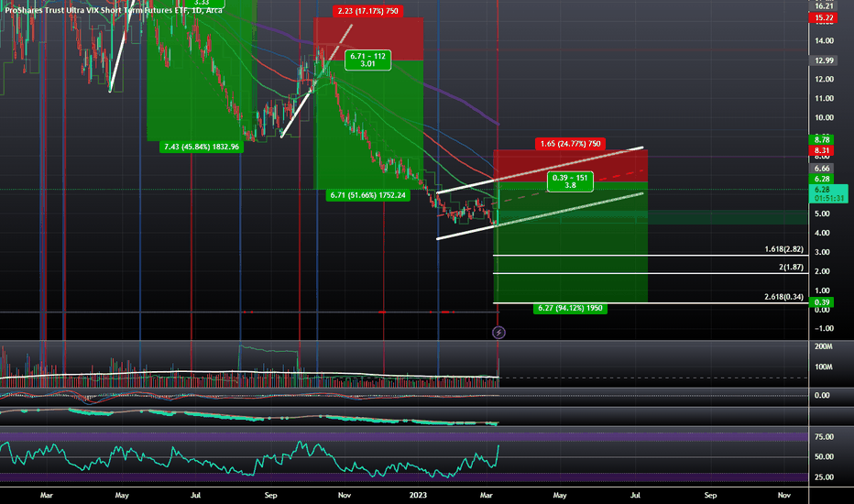Click the grey 6.66 price tag
The image size is (854, 504).
point(822,169)
